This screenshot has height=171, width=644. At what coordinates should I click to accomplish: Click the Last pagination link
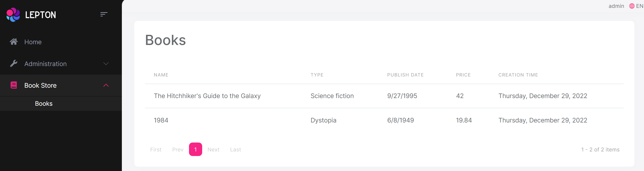(x=235, y=149)
